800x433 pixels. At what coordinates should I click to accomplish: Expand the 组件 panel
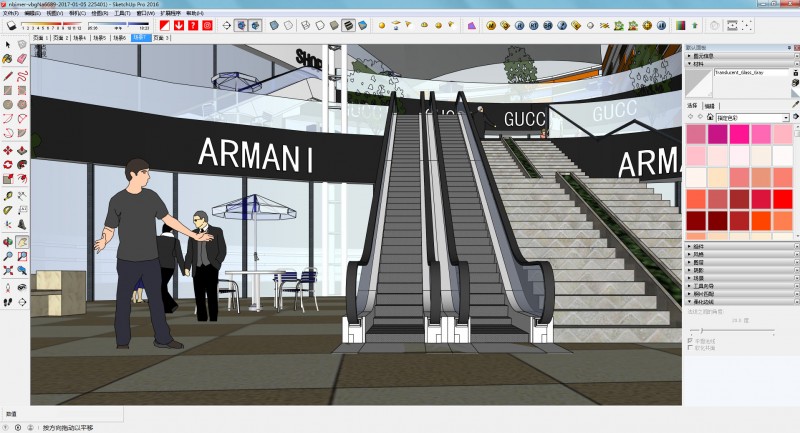[739, 246]
